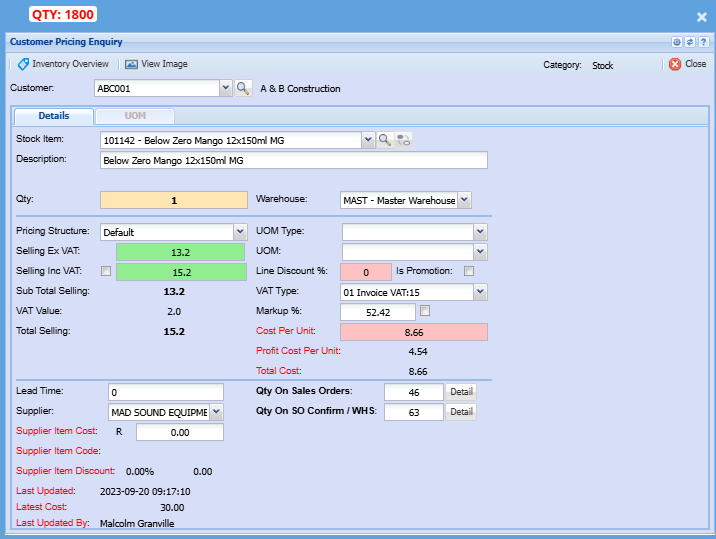Viewport: 716px width, 539px height.
Task: Click the View Image toolbar icon
Action: coord(156,64)
